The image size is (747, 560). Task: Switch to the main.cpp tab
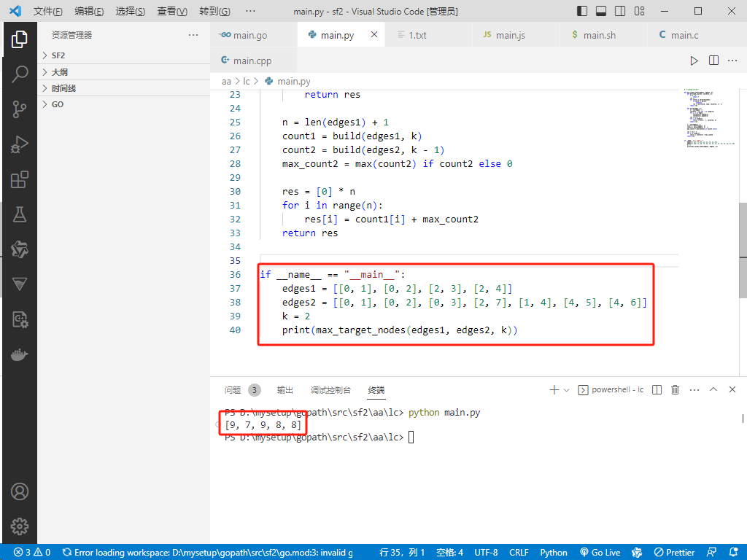coord(253,61)
